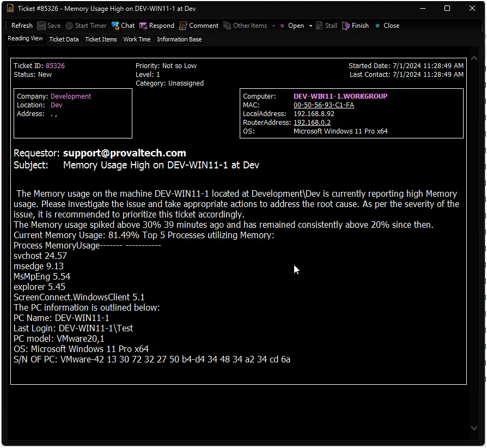The height and width of the screenshot is (448, 487).
Task: Click local address value 192.168.8.92
Action: tap(314, 114)
